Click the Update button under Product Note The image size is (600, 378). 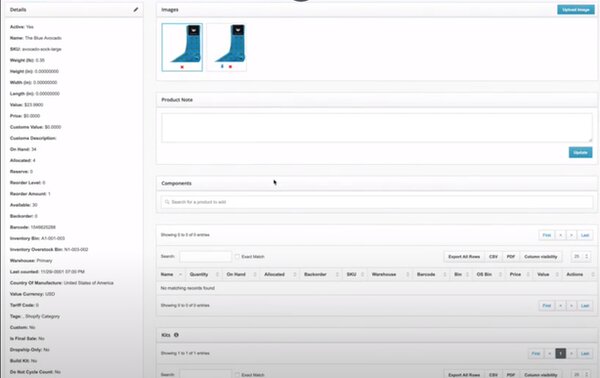coord(580,152)
